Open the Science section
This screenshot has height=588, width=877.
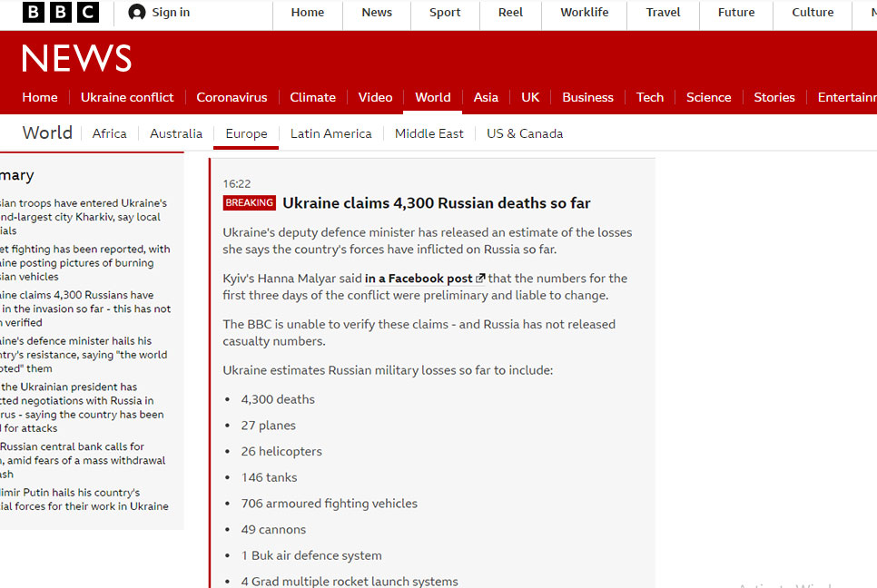[709, 97]
